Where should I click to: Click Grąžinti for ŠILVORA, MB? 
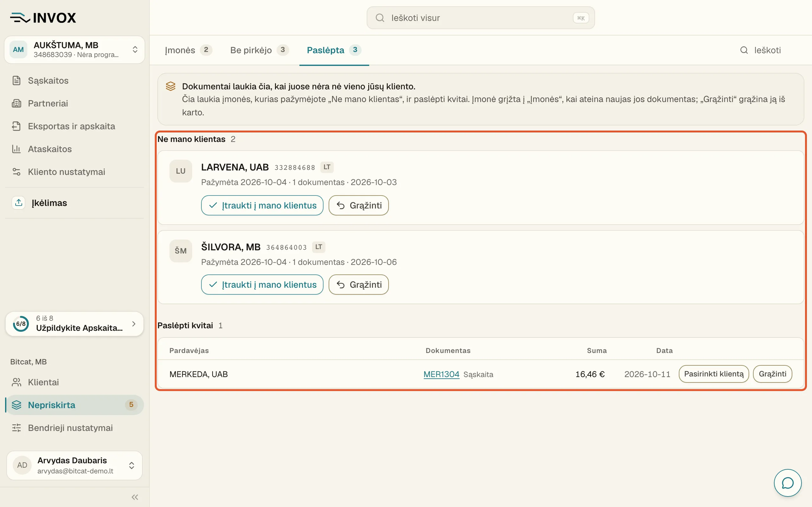[x=358, y=285]
